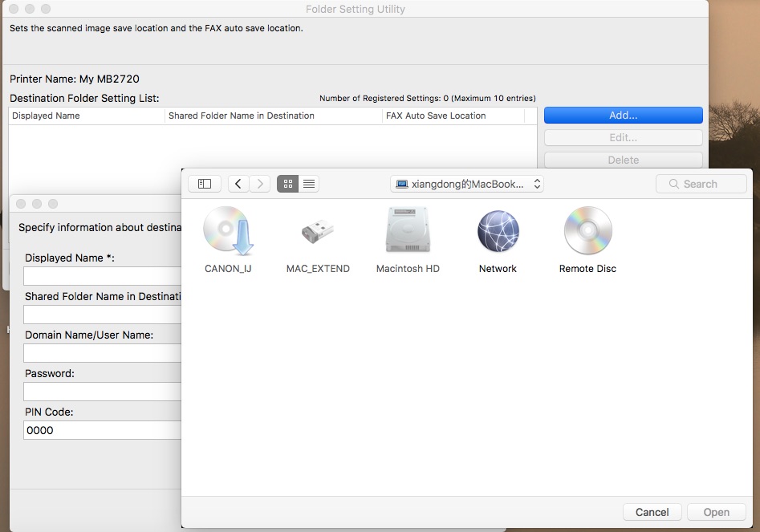
Task: Switch to list view mode
Action: coord(308,183)
